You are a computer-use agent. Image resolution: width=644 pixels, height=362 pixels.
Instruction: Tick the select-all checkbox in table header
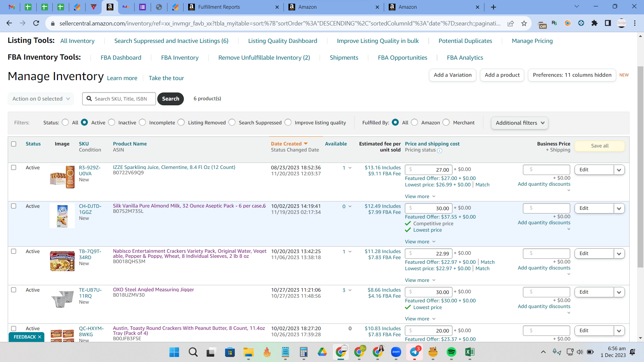14,144
